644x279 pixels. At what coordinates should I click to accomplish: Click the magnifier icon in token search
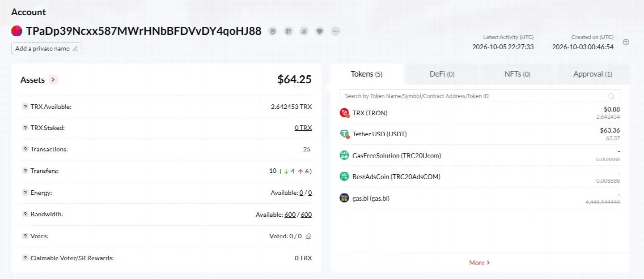coord(611,96)
